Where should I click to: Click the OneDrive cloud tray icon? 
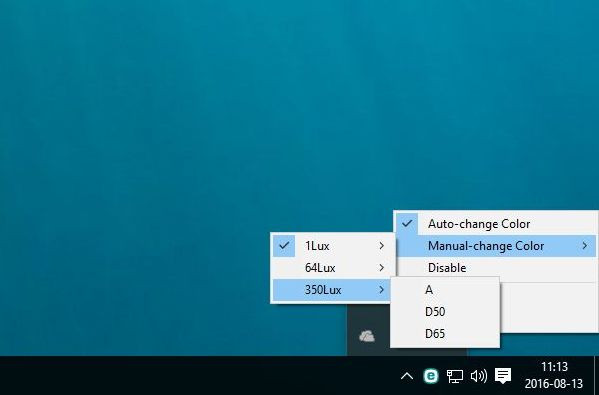point(367,336)
